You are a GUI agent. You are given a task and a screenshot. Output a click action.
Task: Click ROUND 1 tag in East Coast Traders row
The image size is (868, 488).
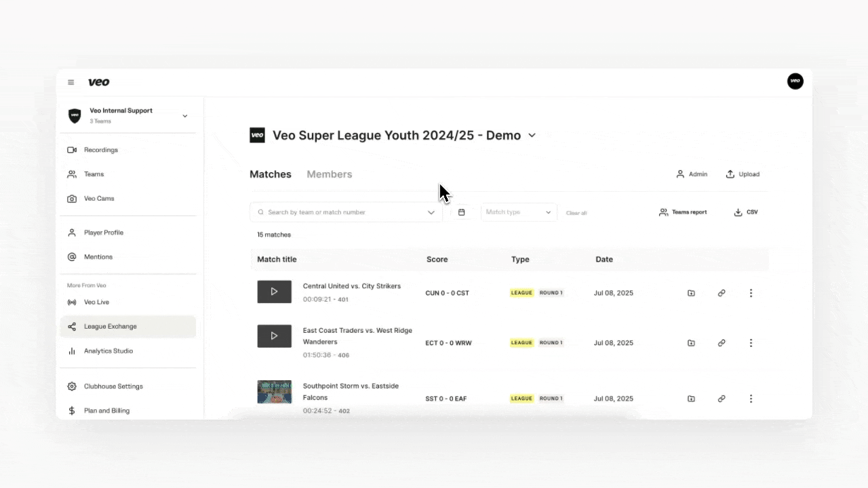(x=551, y=343)
